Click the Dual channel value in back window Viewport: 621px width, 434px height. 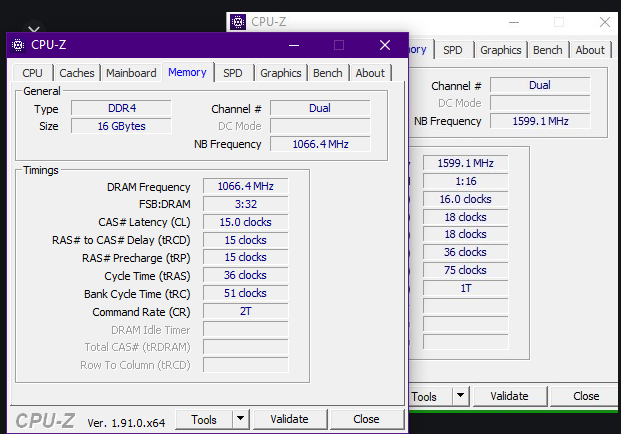(540, 86)
